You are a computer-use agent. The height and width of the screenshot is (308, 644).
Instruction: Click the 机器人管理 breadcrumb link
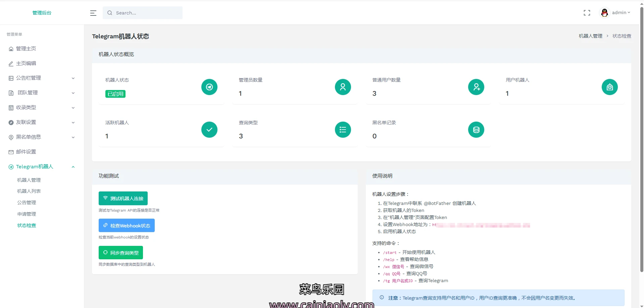point(590,36)
